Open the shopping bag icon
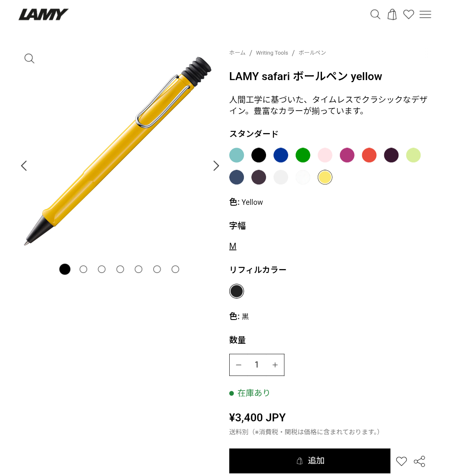The width and height of the screenshot is (451, 476). tap(392, 14)
